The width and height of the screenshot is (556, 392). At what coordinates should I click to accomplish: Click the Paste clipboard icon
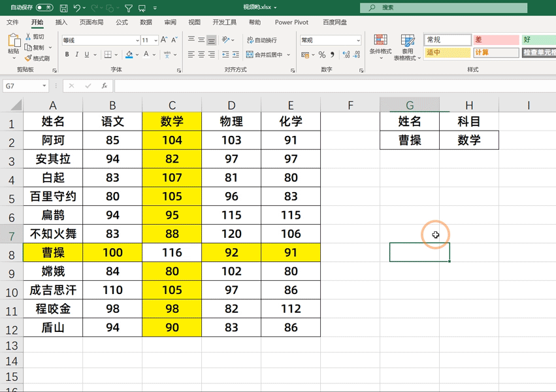point(14,41)
